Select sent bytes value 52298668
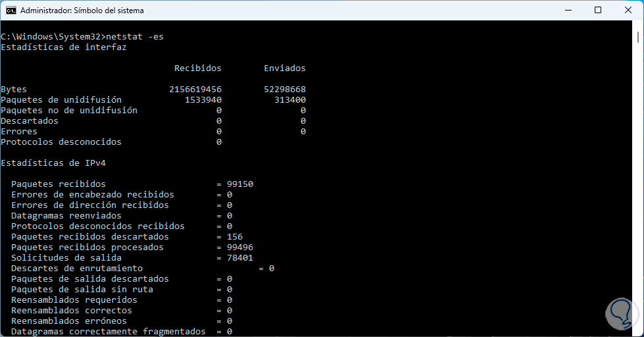This screenshot has width=644, height=337. click(x=285, y=89)
